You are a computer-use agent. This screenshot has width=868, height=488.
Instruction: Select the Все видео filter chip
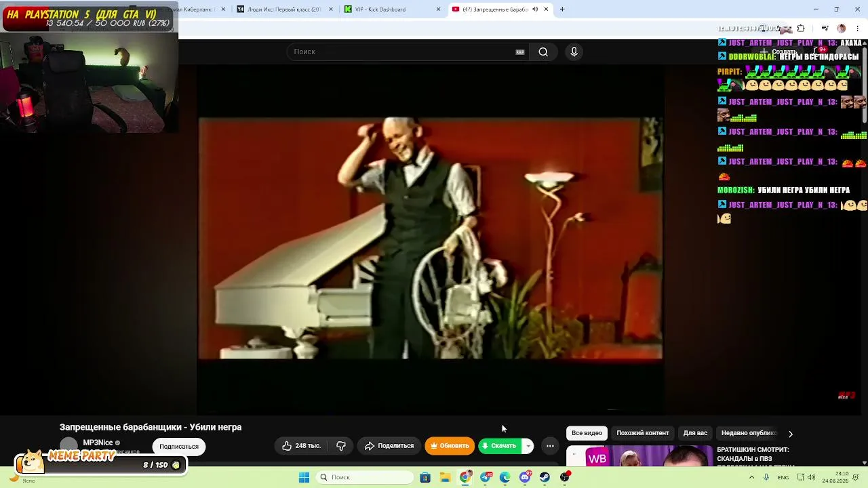click(x=587, y=433)
